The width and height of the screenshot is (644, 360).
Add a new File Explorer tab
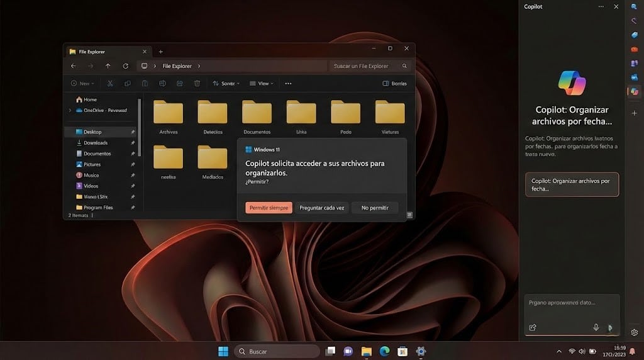pyautogui.click(x=160, y=52)
